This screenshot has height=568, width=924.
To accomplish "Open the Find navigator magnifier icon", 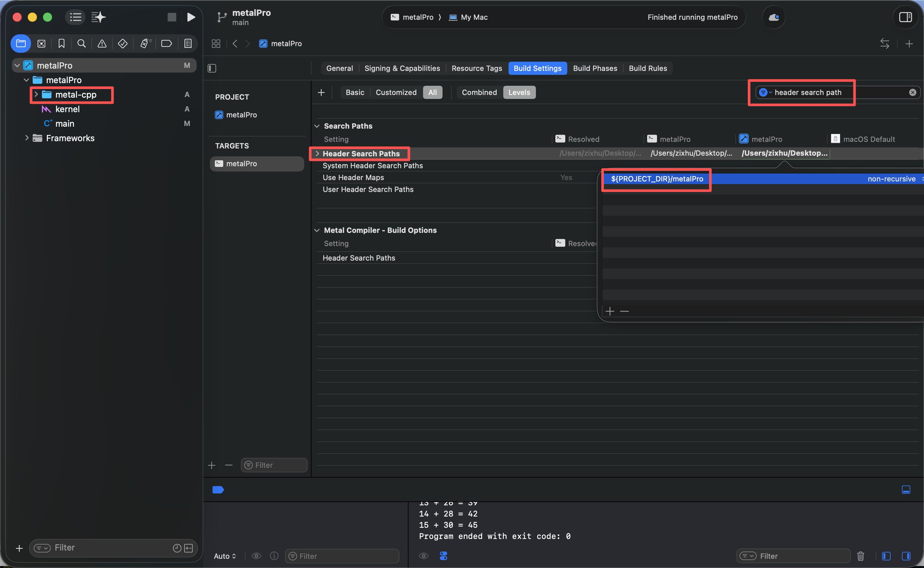I will (x=81, y=44).
